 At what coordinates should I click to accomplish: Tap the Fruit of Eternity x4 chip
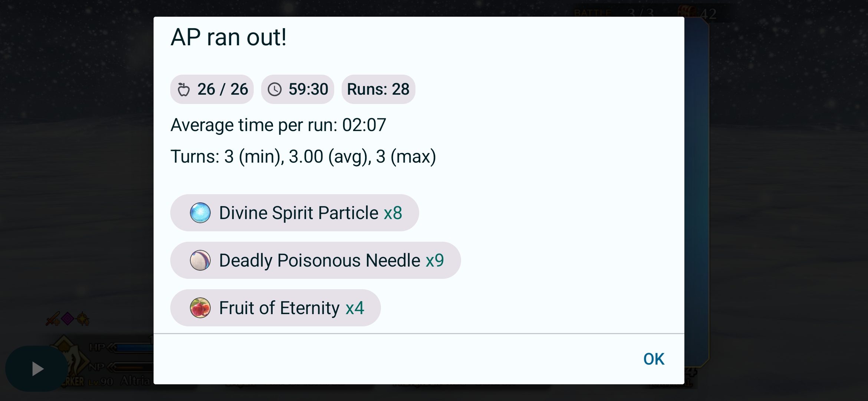click(276, 308)
